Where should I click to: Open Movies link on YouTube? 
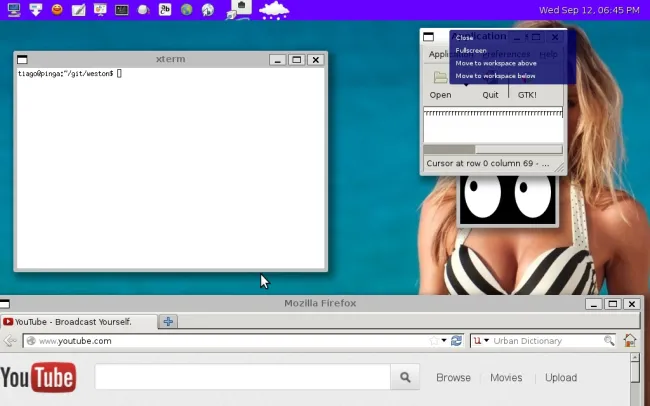coord(506,378)
